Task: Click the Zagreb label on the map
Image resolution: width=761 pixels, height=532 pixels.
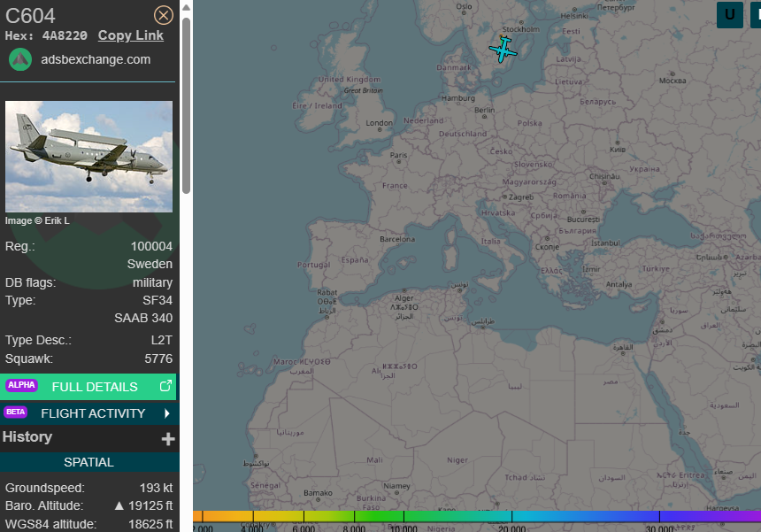Action: pyautogui.click(x=521, y=197)
